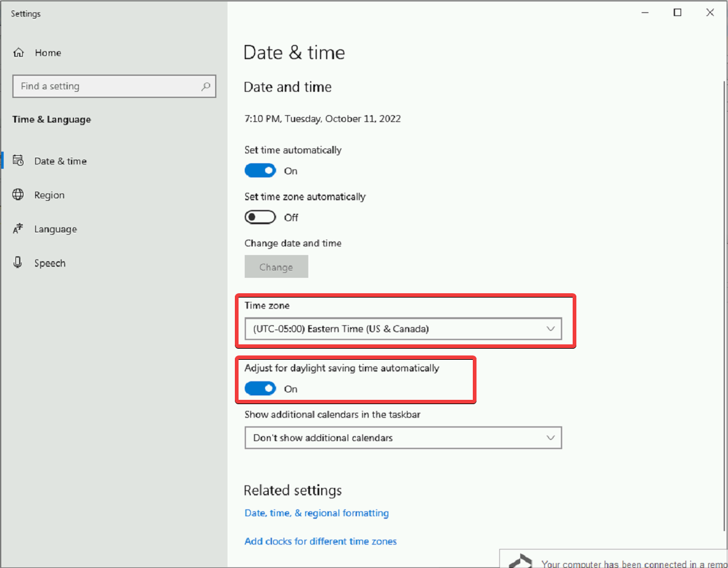The width and height of the screenshot is (728, 568).
Task: Select Region in the sidebar
Action: [49, 195]
